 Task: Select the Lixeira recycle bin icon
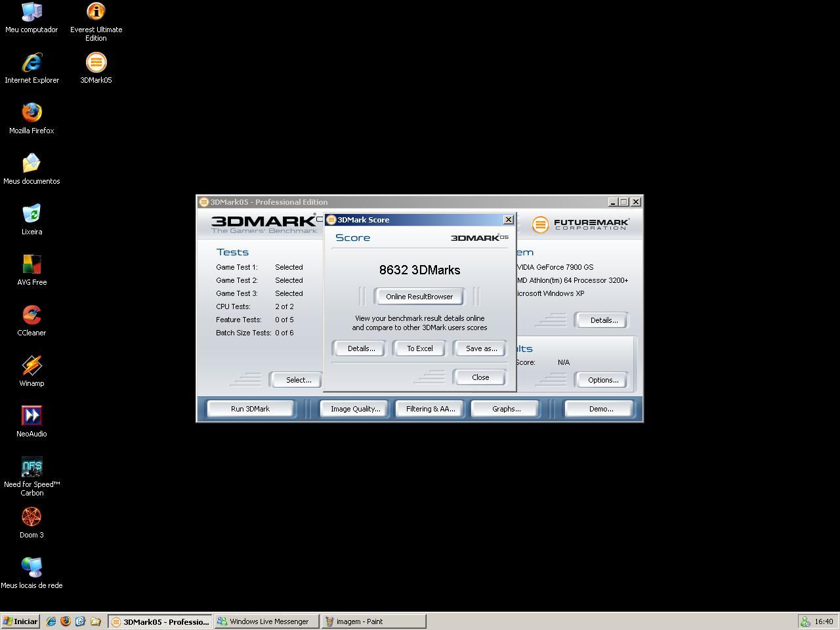pos(31,220)
